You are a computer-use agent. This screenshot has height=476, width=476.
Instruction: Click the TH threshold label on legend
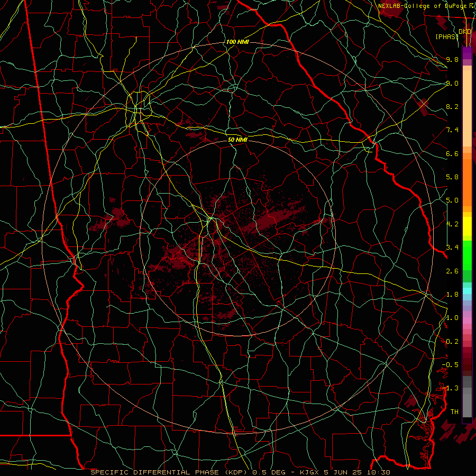click(454, 411)
